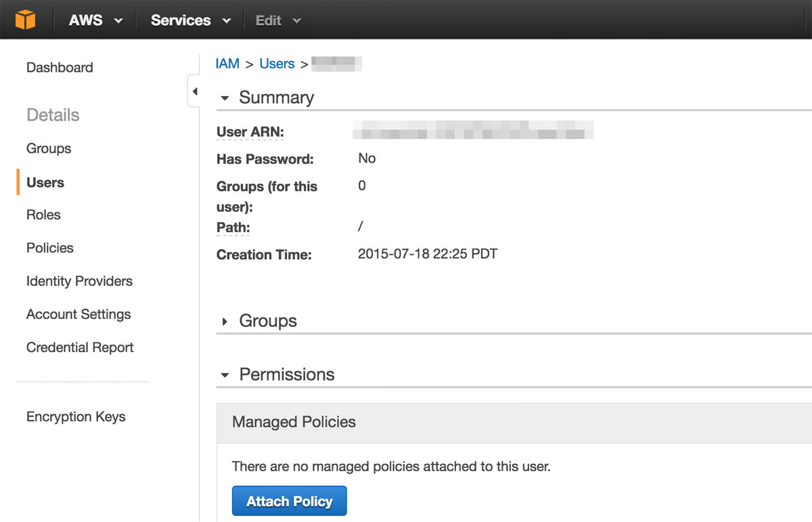This screenshot has height=522, width=812.
Task: Go to Dashboard in the sidebar
Action: click(x=60, y=68)
